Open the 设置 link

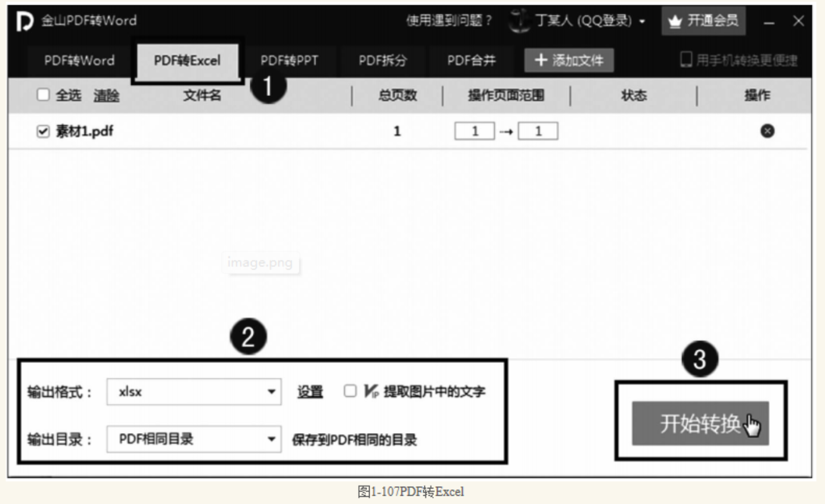(310, 392)
